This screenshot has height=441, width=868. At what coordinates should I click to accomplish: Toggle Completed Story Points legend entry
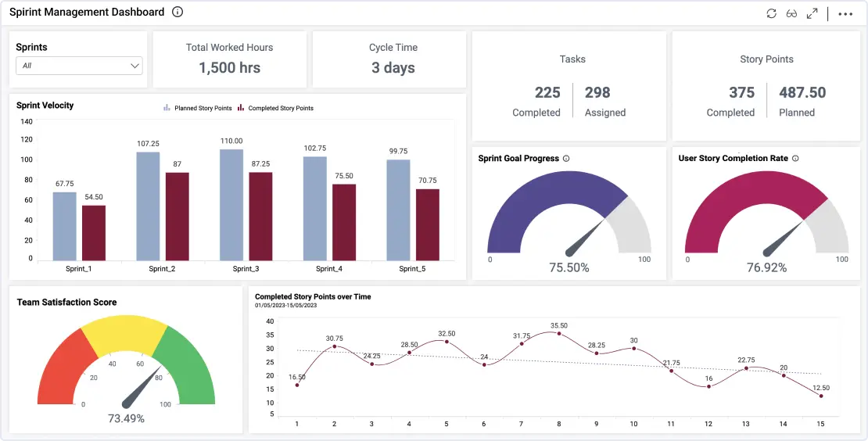click(x=275, y=108)
